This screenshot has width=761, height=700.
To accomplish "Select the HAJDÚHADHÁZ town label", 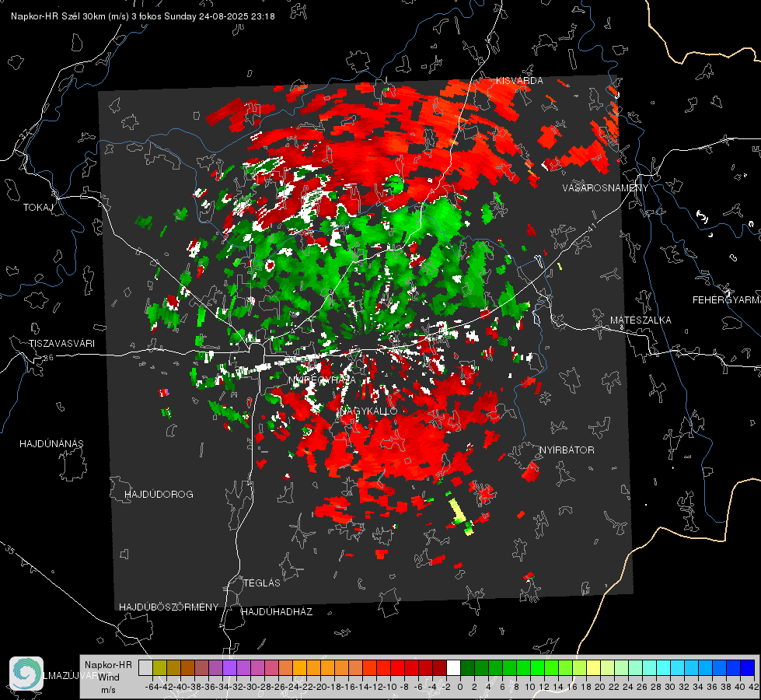I will tap(277, 612).
